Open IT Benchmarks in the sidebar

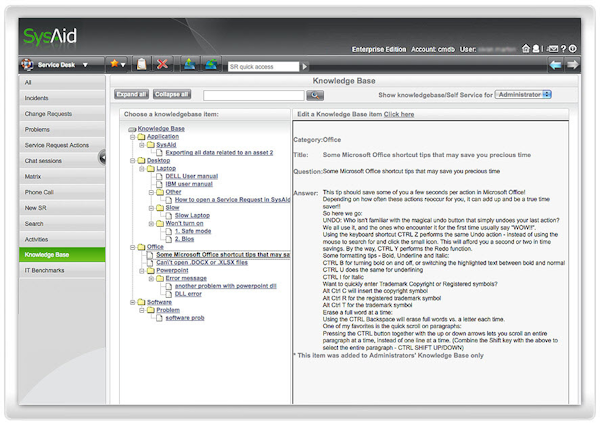point(62,270)
